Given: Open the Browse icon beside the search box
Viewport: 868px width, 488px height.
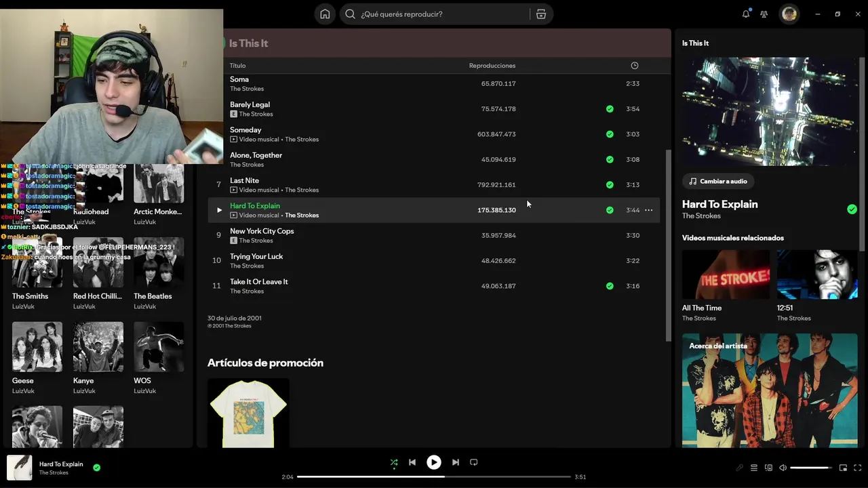Looking at the screenshot, I should [x=540, y=14].
